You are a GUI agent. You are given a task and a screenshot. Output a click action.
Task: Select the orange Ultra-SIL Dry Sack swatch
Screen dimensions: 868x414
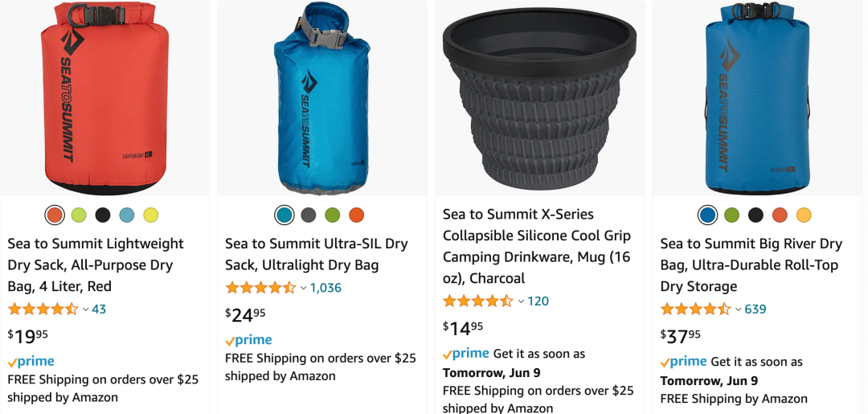point(357,215)
